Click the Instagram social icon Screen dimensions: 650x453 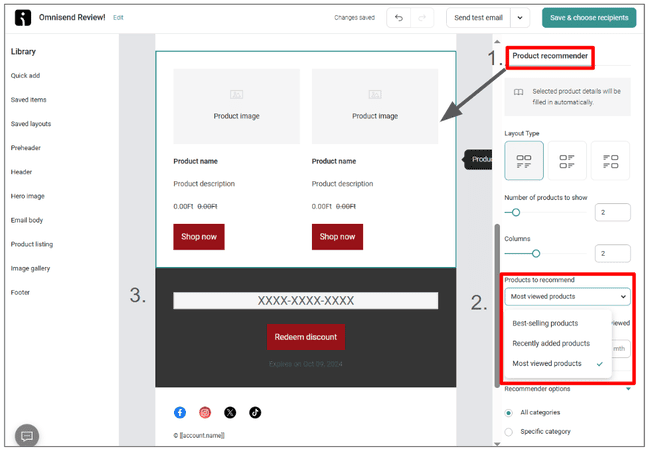tap(205, 412)
